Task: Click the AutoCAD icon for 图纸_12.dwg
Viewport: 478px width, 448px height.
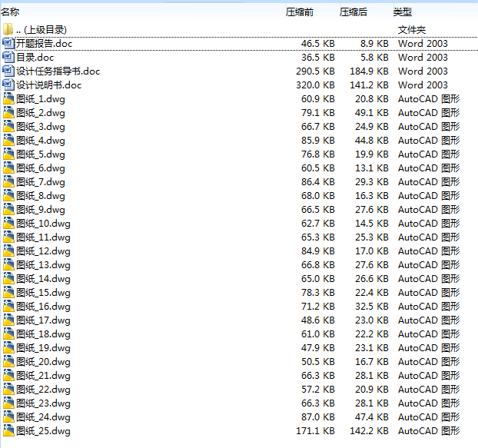Action: pyautogui.click(x=8, y=251)
